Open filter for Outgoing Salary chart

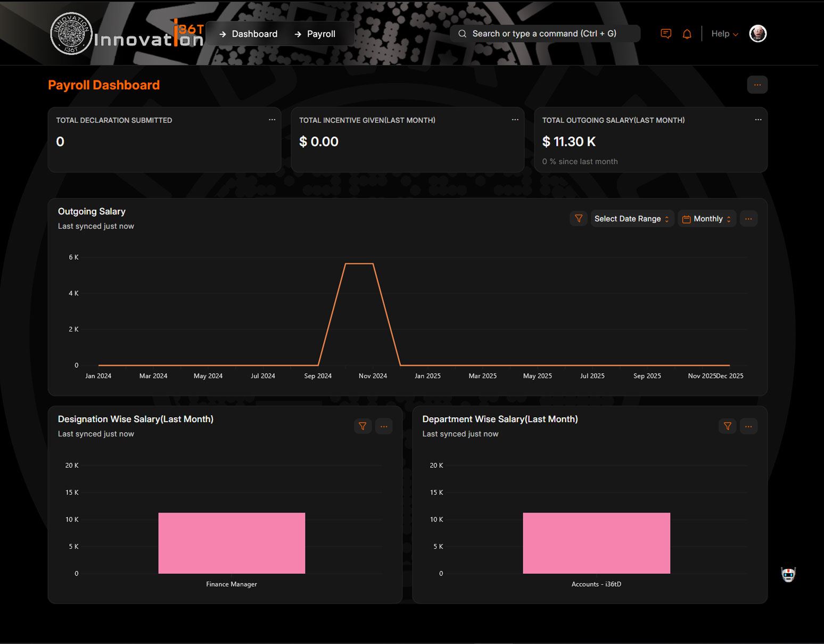tap(578, 219)
